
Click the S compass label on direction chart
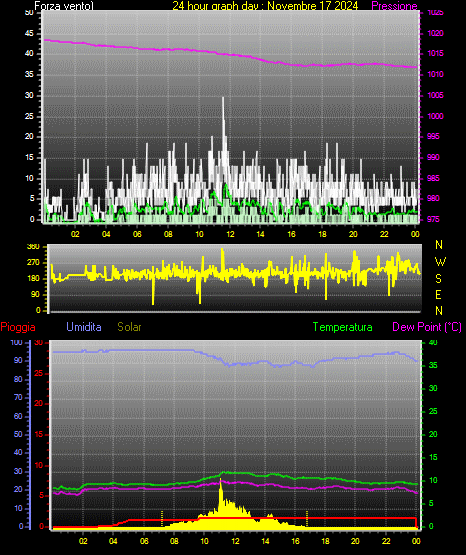pos(438,279)
